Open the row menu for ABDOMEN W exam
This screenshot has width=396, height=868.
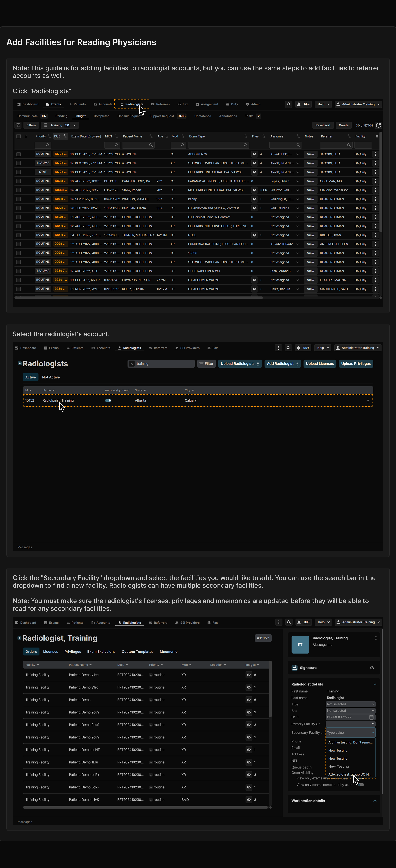[x=375, y=154]
